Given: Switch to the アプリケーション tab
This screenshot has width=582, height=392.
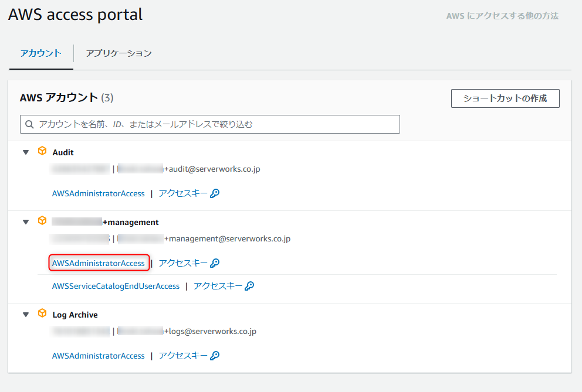Looking at the screenshot, I should [119, 53].
